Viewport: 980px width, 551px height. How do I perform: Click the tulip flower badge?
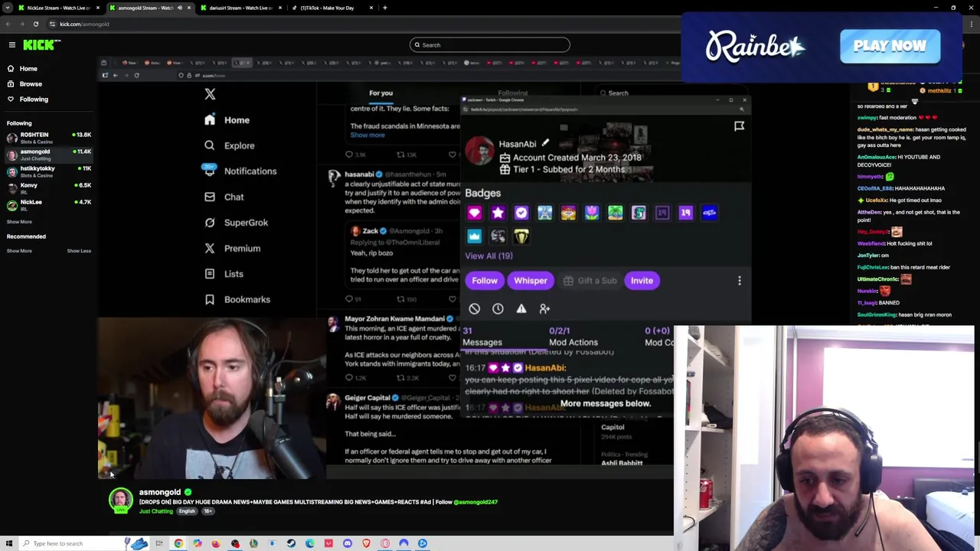592,213
